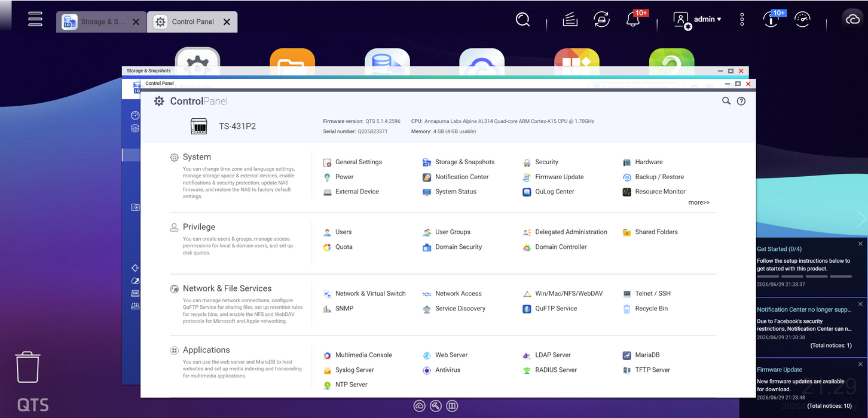868x418 pixels.
Task: Open Telnet / SSH settings
Action: 646,293
